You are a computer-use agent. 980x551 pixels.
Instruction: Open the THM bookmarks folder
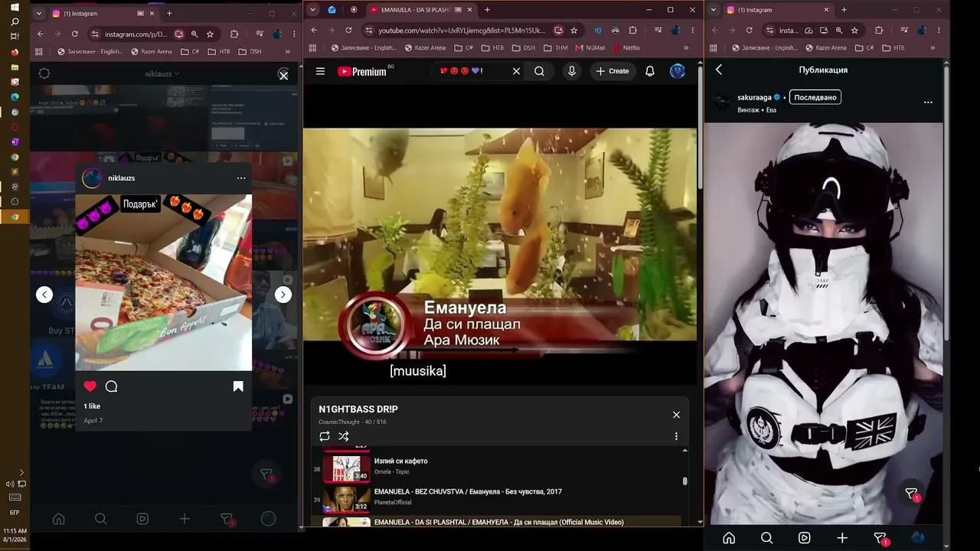click(x=556, y=47)
